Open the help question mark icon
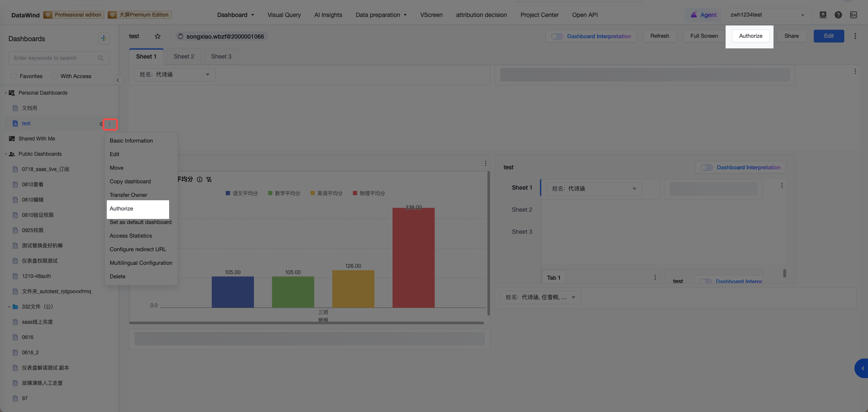The height and width of the screenshot is (412, 868). (x=838, y=14)
